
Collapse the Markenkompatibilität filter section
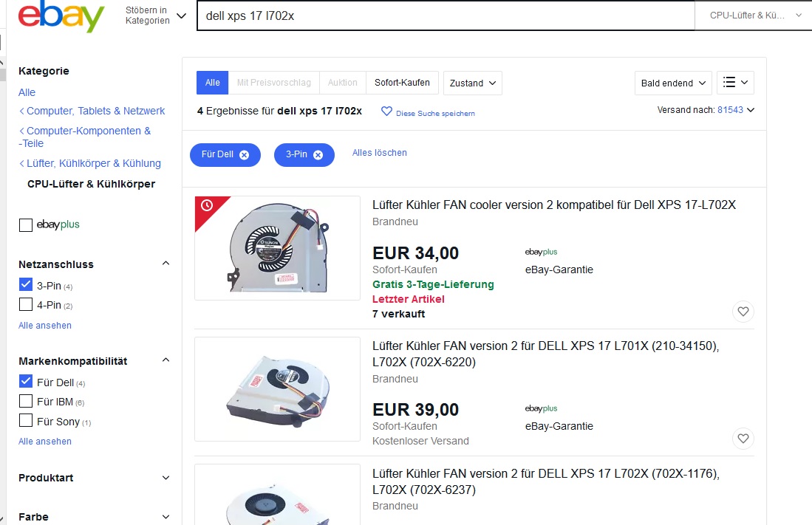coord(166,360)
